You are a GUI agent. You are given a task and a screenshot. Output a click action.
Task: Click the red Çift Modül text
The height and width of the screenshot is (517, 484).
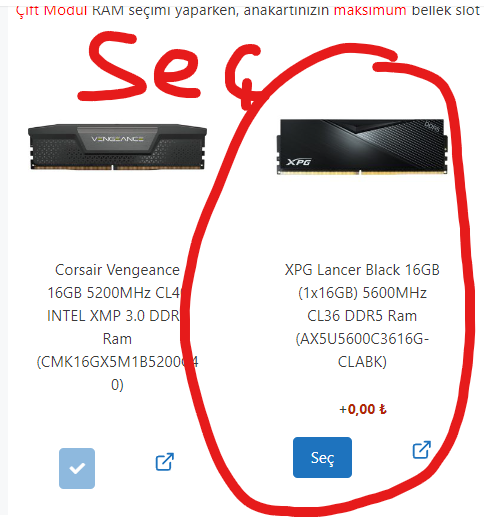(52, 10)
